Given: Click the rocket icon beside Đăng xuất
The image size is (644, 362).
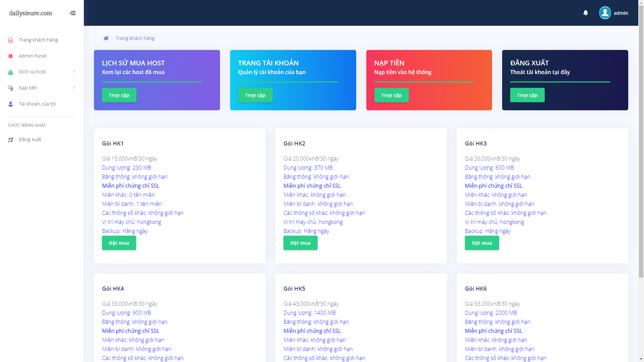Looking at the screenshot, I should (x=11, y=140).
